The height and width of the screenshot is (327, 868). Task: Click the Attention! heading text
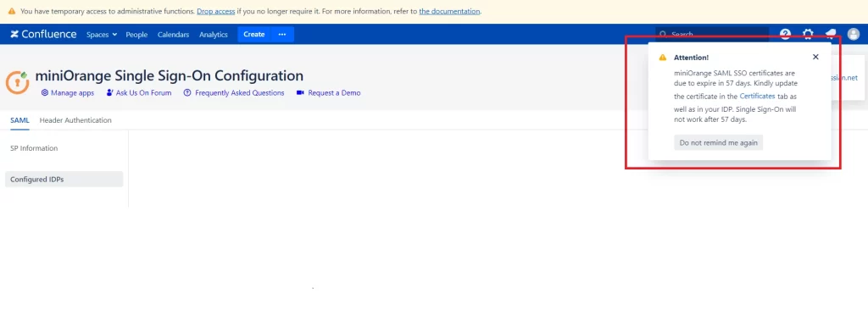(x=691, y=58)
